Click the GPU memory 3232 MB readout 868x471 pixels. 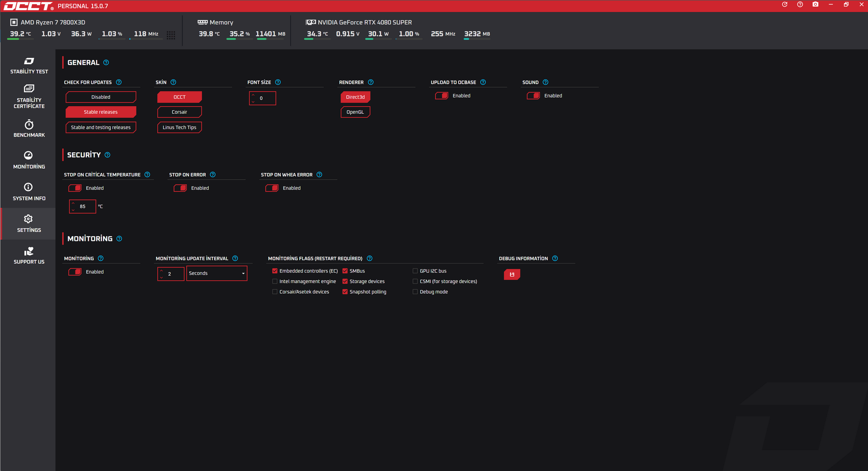477,34
